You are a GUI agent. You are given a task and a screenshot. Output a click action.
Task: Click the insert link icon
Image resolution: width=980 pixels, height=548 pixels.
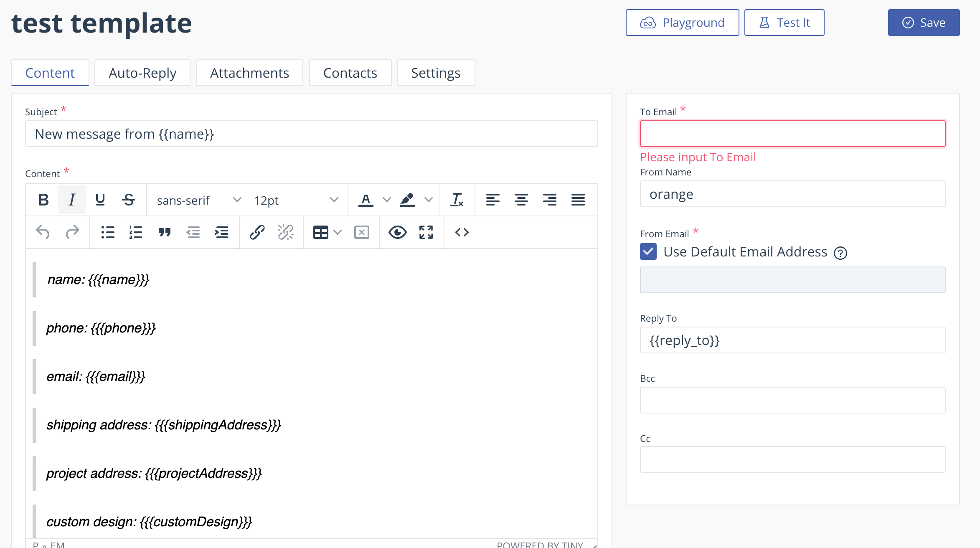tap(257, 232)
